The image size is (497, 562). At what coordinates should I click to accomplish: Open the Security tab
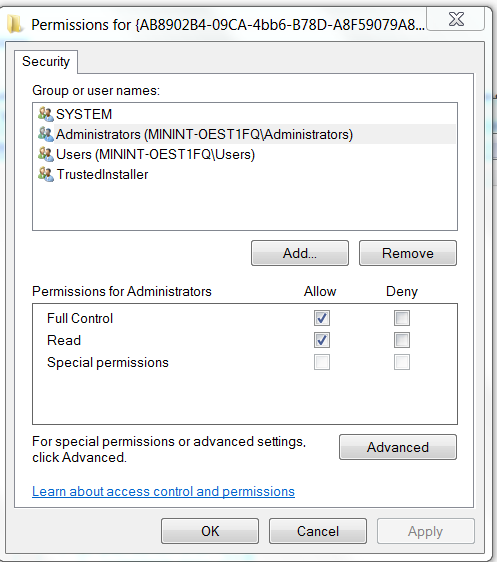(x=46, y=62)
